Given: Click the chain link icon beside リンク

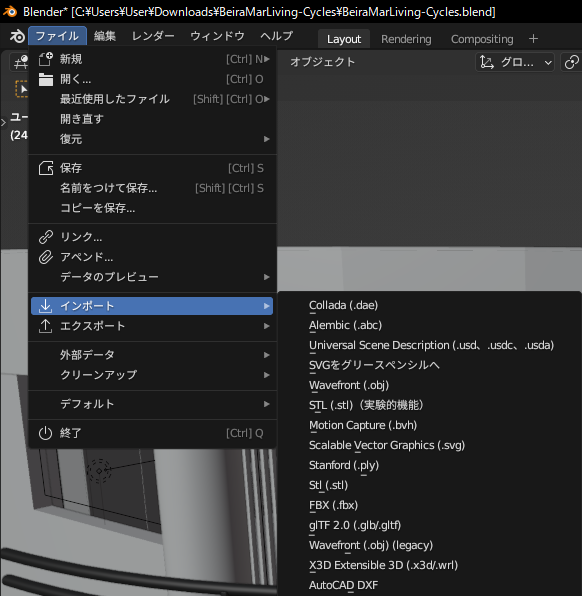Looking at the screenshot, I should pos(46,237).
